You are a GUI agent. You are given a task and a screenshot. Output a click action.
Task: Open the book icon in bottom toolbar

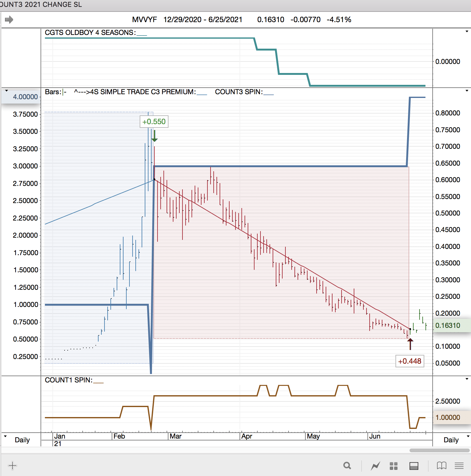[x=441, y=466]
